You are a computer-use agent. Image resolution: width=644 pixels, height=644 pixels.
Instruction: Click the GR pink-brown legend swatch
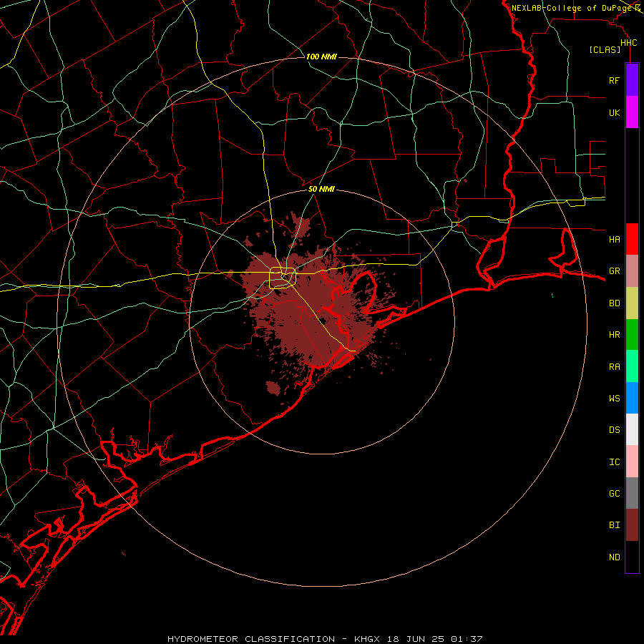(x=632, y=271)
